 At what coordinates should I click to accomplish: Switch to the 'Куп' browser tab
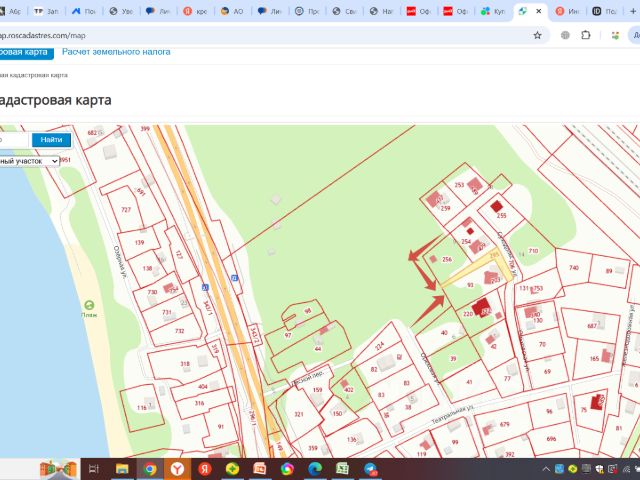pyautogui.click(x=494, y=11)
